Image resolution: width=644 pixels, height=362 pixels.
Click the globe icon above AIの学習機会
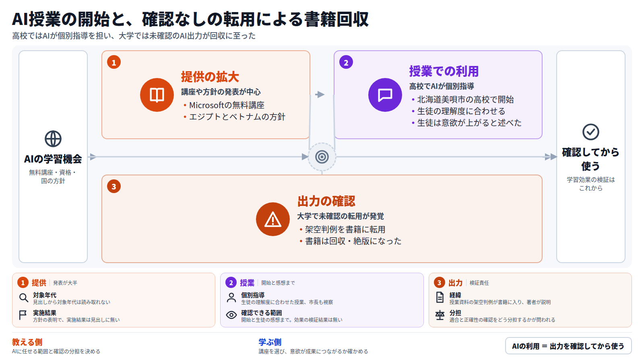click(53, 139)
